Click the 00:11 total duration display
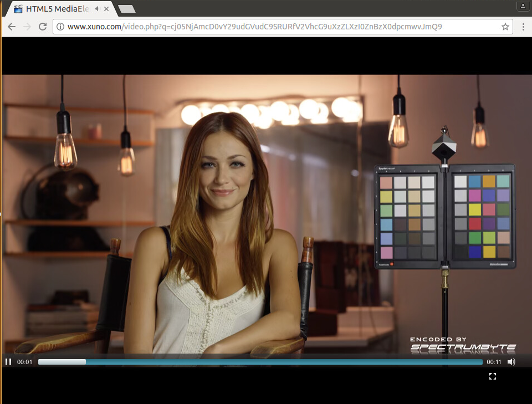This screenshot has width=532, height=404. pyautogui.click(x=494, y=362)
